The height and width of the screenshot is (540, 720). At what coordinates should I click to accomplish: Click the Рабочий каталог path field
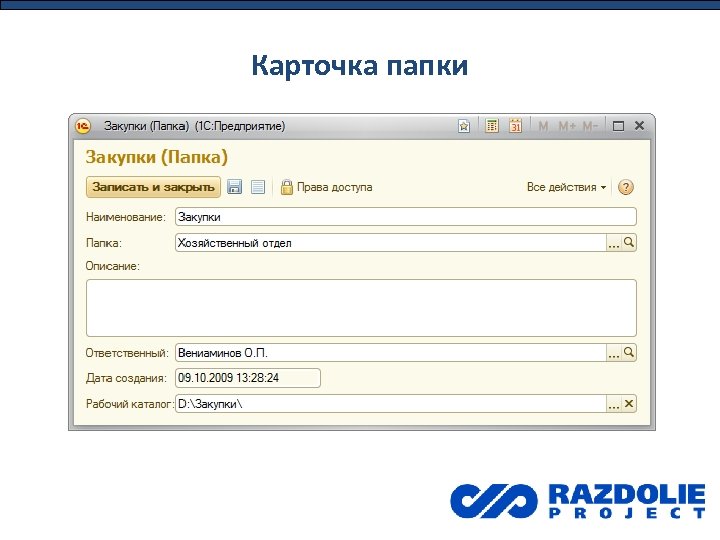click(x=391, y=404)
